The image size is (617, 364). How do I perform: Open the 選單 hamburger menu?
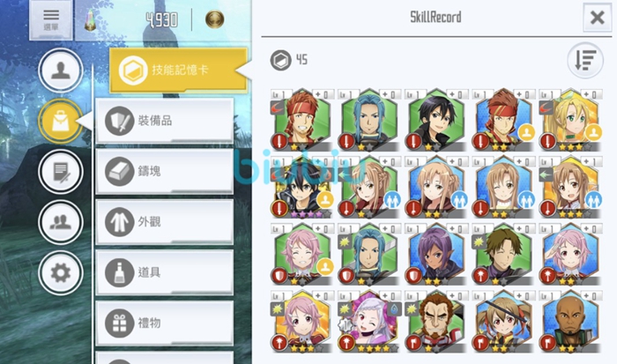51,19
